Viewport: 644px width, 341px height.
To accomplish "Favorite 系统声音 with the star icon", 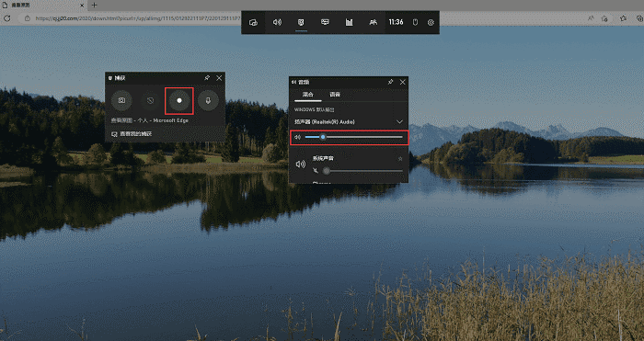I will [x=400, y=158].
